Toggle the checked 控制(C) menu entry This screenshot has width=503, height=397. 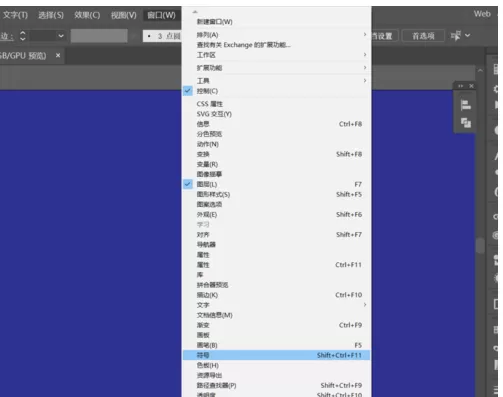click(x=277, y=91)
